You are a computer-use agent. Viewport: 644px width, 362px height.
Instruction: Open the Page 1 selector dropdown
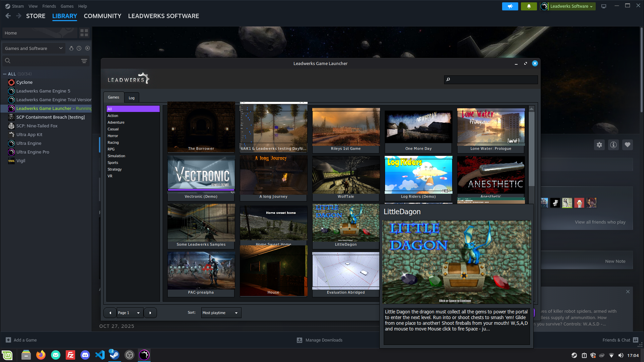pos(130,313)
